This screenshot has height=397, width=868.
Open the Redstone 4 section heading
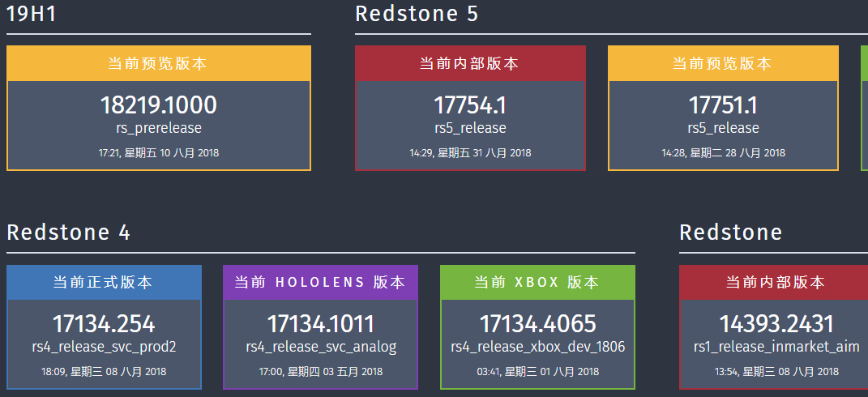point(68,233)
